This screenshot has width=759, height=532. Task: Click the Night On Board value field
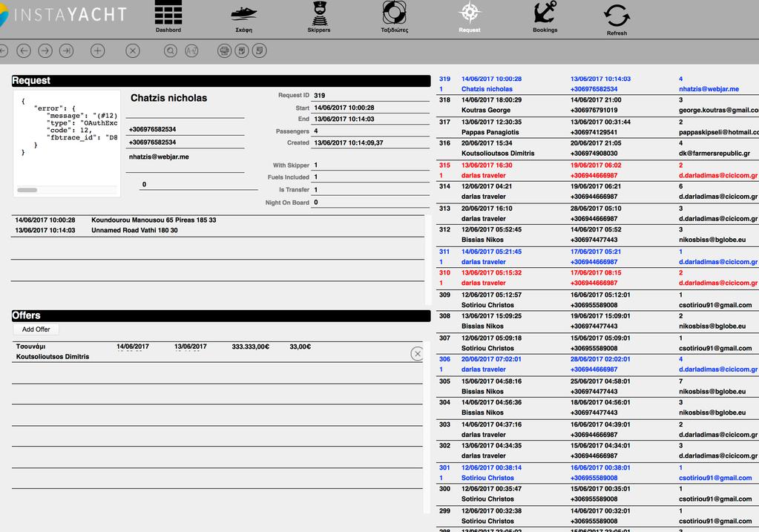tap(369, 203)
